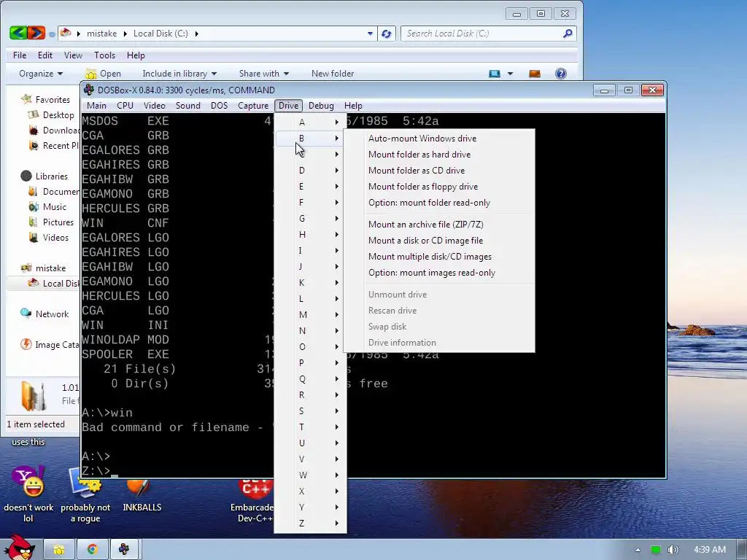Viewport: 747px width, 560px height.
Task: Open the DOSBox-X CPU menu
Action: [125, 106]
